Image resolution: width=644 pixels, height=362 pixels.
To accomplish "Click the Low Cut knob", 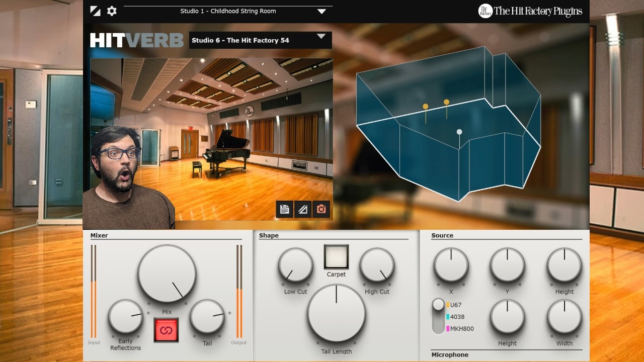I will tap(296, 265).
